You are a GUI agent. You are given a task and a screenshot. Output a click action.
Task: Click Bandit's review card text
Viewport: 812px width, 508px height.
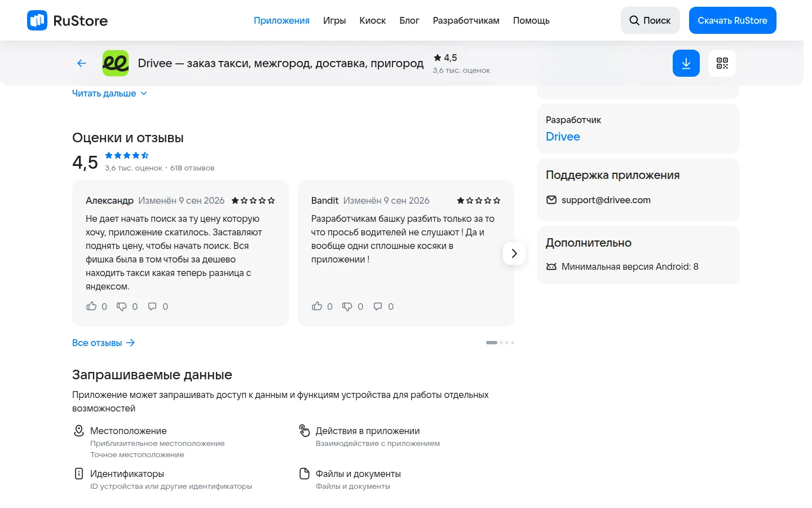pyautogui.click(x=403, y=239)
